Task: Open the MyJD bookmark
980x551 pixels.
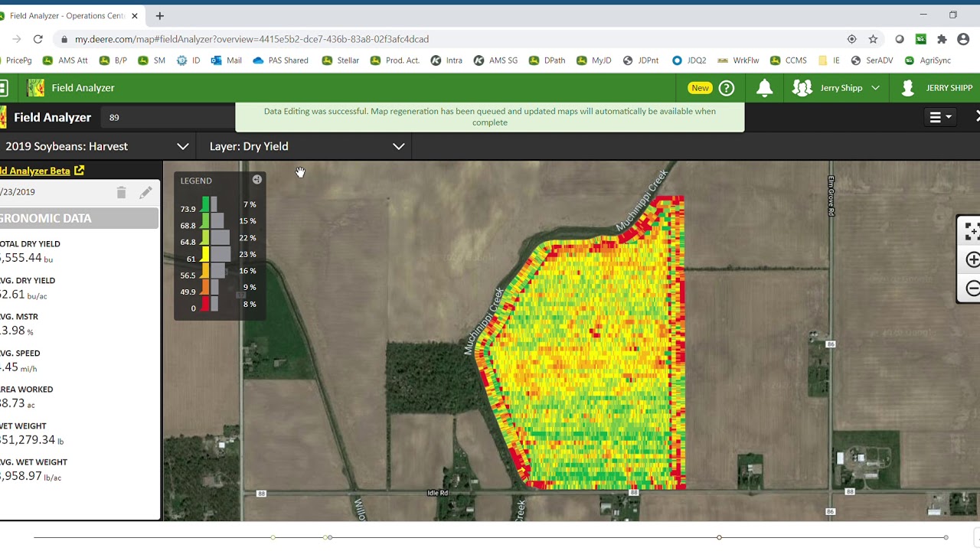Action: click(x=594, y=60)
